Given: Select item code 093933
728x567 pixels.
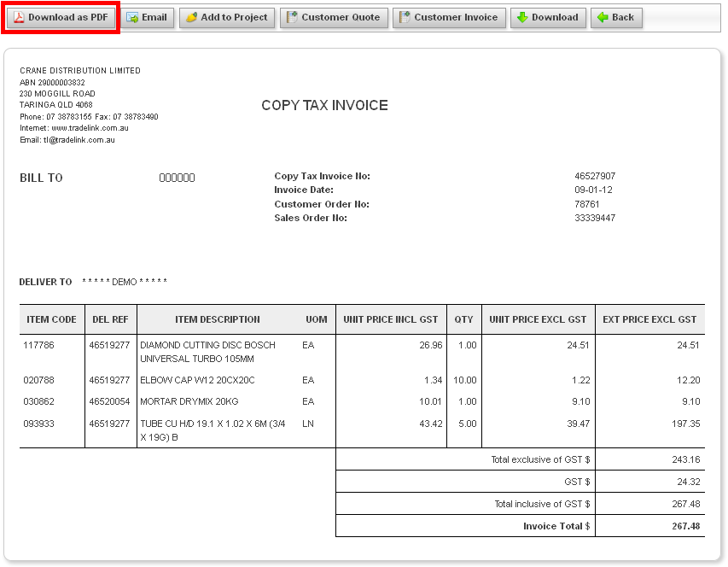Looking at the screenshot, I should pyautogui.click(x=38, y=424).
